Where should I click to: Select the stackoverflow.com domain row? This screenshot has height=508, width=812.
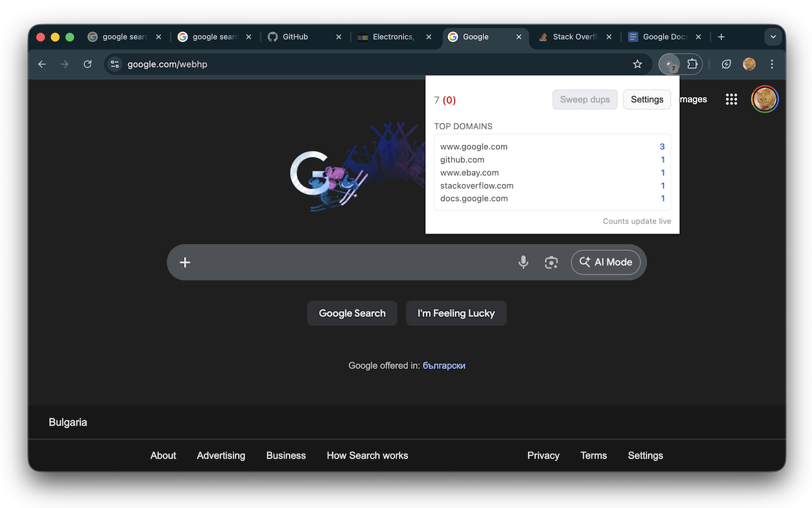[x=553, y=186]
